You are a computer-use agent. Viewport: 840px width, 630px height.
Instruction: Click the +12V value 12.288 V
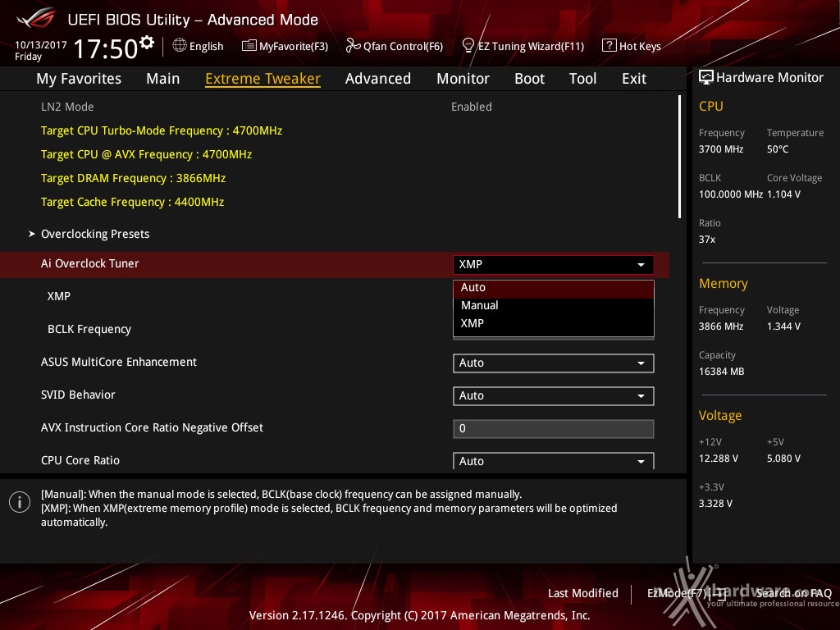pos(719,459)
